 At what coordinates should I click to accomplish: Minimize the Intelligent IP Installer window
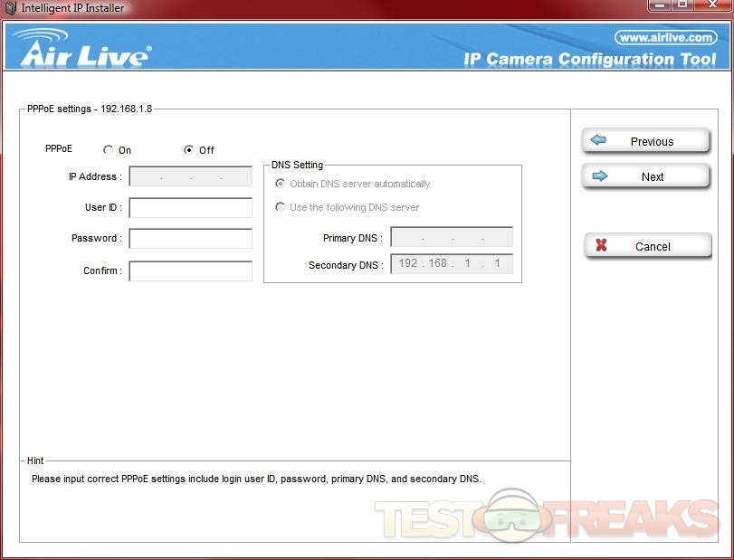(x=660, y=5)
